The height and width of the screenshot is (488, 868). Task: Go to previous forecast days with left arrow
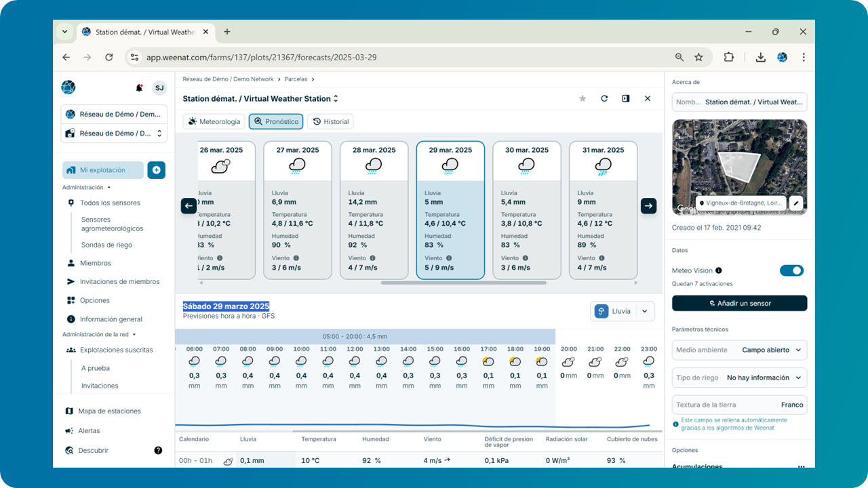189,206
